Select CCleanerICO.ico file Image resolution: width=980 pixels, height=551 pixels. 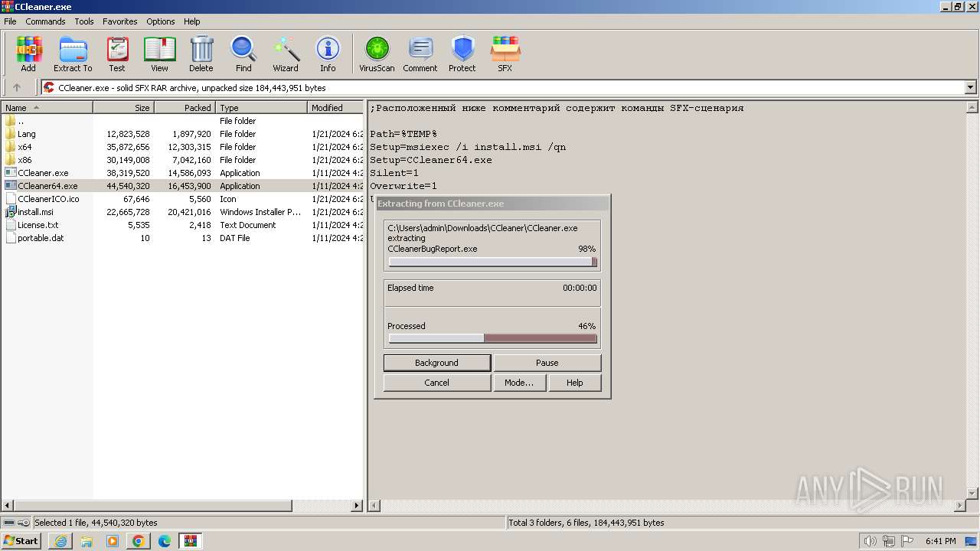click(48, 199)
